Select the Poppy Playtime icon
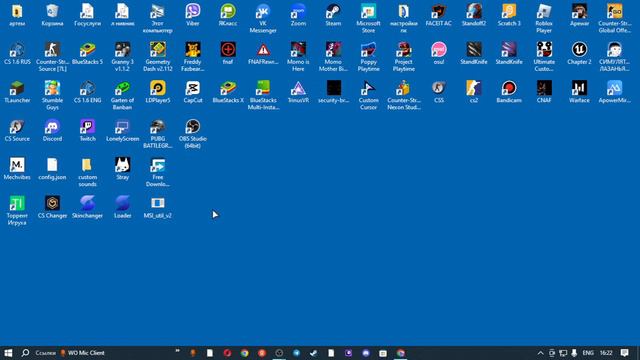The height and width of the screenshot is (360, 640). coord(368,57)
